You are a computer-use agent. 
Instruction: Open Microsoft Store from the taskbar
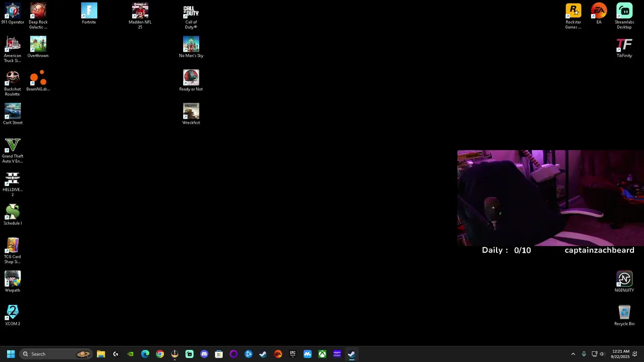[219, 354]
